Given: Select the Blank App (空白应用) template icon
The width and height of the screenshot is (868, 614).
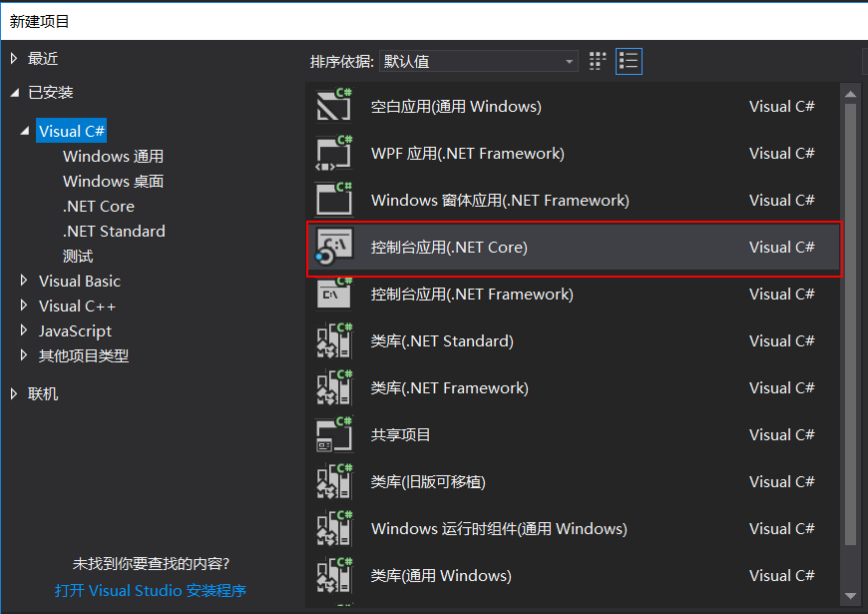Looking at the screenshot, I should [x=334, y=105].
